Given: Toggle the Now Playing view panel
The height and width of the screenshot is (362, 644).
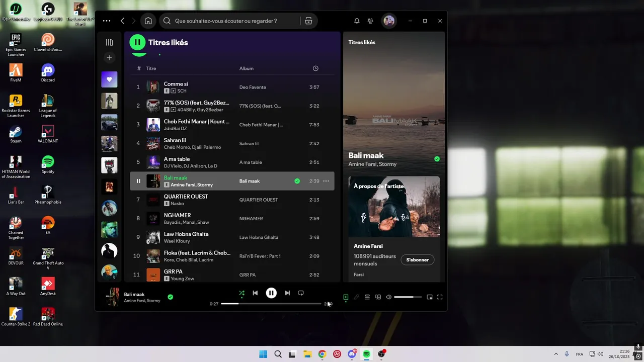Looking at the screenshot, I should pos(346,297).
